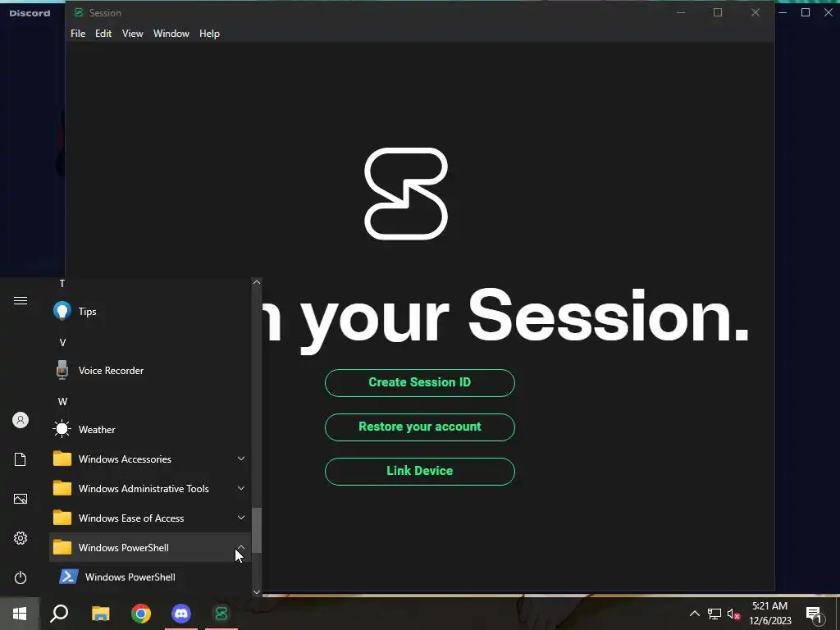Close the Session window
This screenshot has width=840, height=630.
coord(756,12)
